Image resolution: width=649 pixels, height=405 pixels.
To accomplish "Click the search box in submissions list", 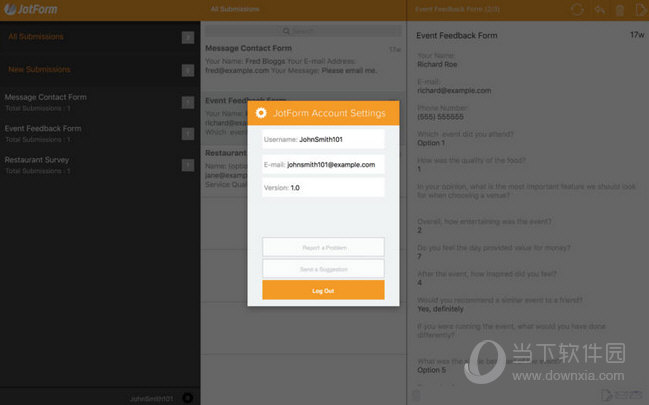I will point(303,31).
